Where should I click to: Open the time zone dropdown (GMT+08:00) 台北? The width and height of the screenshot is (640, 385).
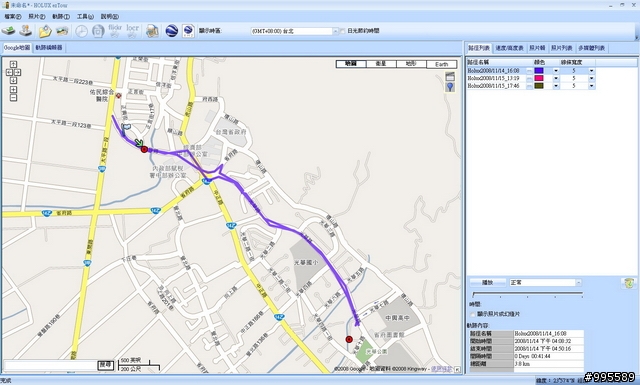336,31
